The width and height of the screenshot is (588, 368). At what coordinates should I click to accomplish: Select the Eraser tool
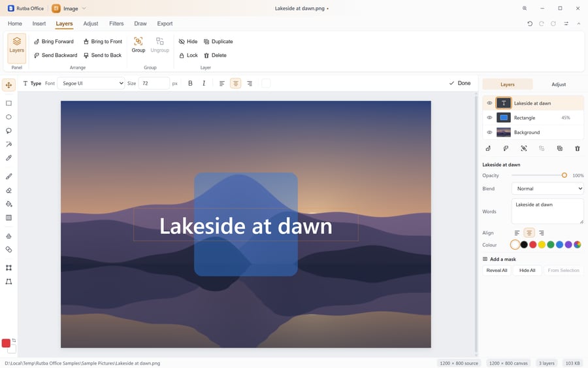(x=8, y=190)
